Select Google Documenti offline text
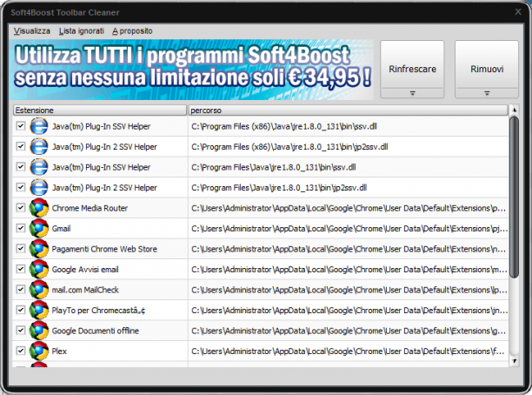Viewport: 532px width, 395px height. [x=96, y=331]
